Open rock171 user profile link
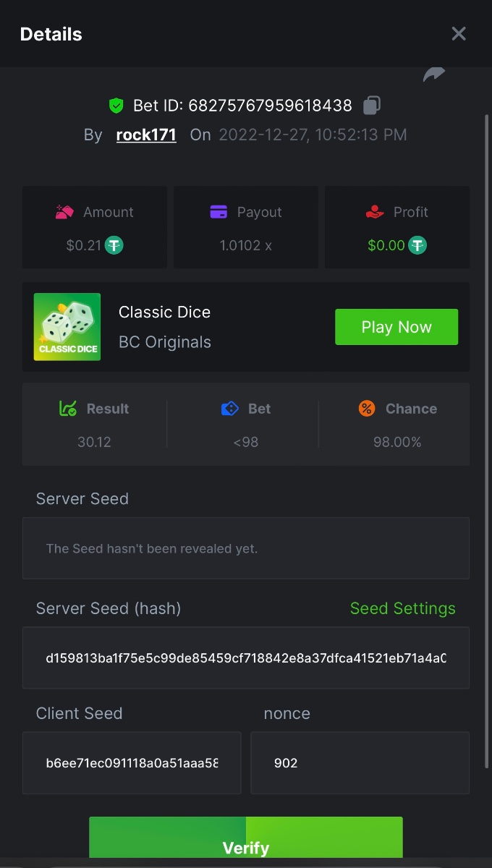 146,135
